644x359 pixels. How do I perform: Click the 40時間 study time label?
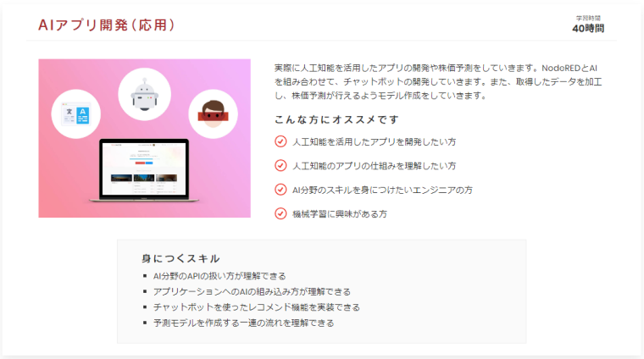click(588, 29)
